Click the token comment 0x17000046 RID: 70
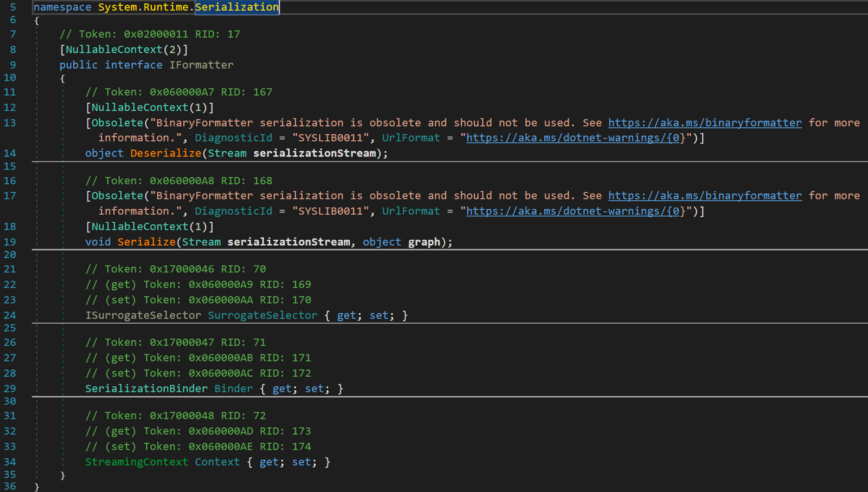This screenshot has height=492, width=868. pyautogui.click(x=175, y=269)
